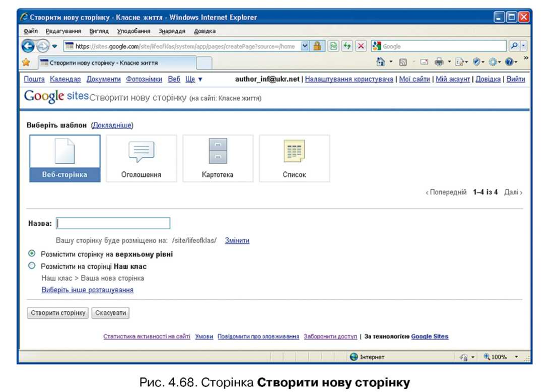This screenshot has height=392, width=551.
Task: Select 'Розмістити на сторінці Наш клас' radio
Action: (x=32, y=266)
